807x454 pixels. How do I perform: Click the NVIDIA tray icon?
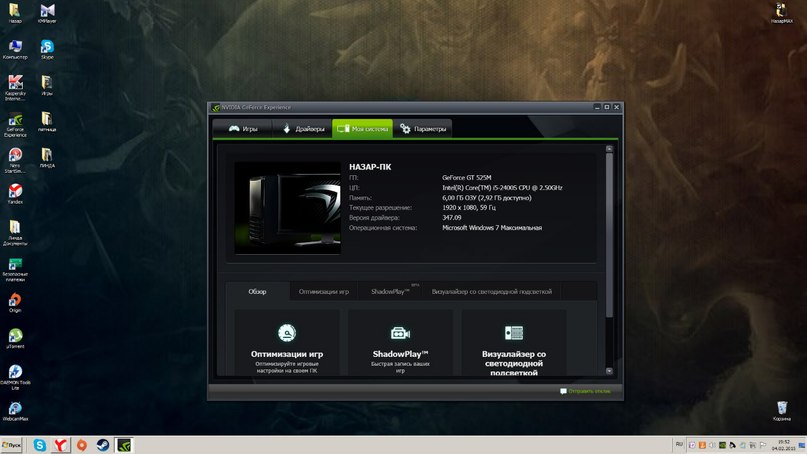tap(722, 445)
